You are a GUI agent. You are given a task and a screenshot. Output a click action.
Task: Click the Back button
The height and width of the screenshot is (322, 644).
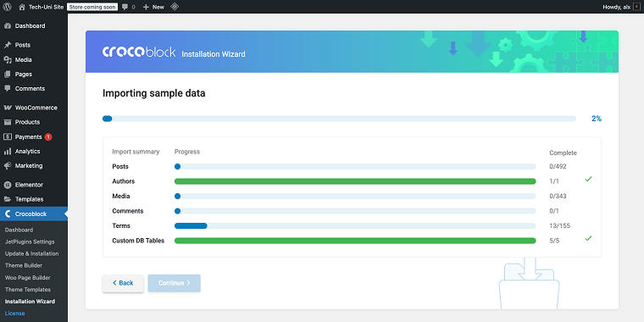tap(123, 283)
